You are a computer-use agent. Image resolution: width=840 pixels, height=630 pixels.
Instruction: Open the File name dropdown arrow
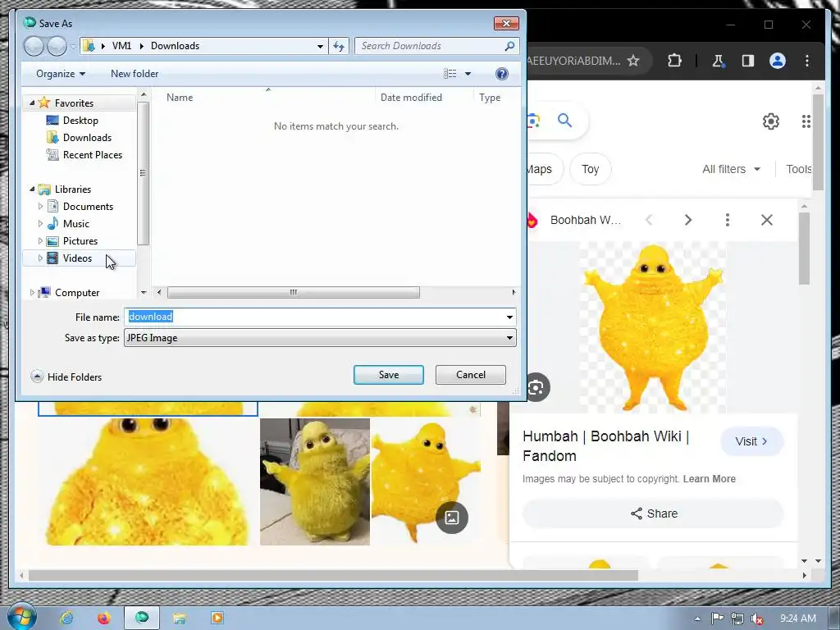coord(509,317)
